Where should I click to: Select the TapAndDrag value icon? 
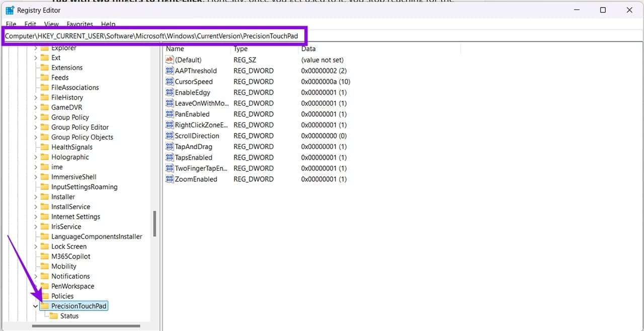pyautogui.click(x=170, y=147)
